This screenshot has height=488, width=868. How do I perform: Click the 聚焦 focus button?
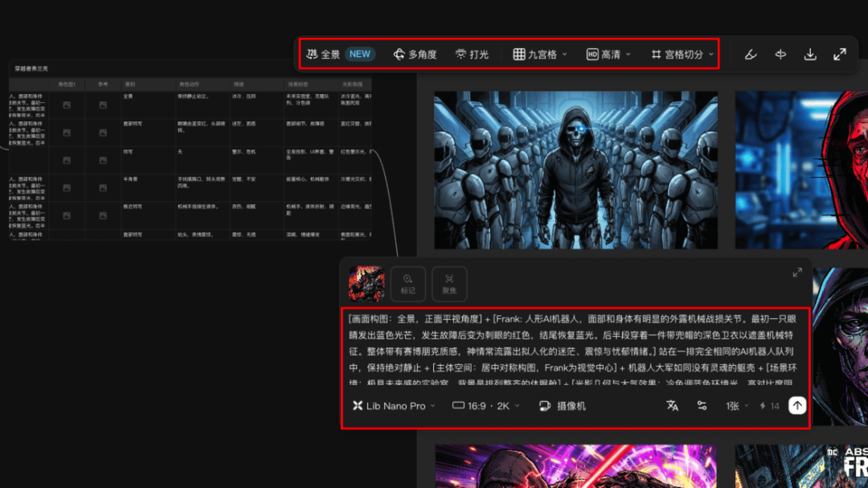click(449, 284)
